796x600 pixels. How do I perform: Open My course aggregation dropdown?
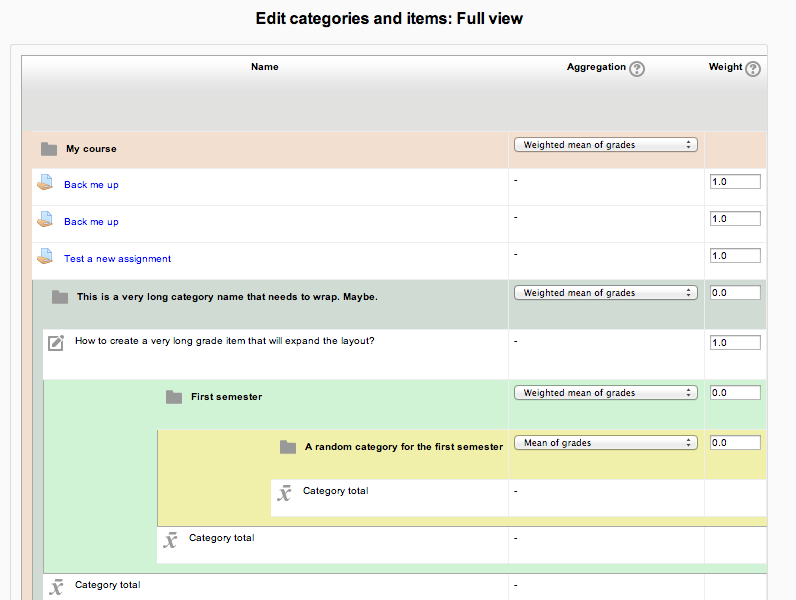(606, 145)
